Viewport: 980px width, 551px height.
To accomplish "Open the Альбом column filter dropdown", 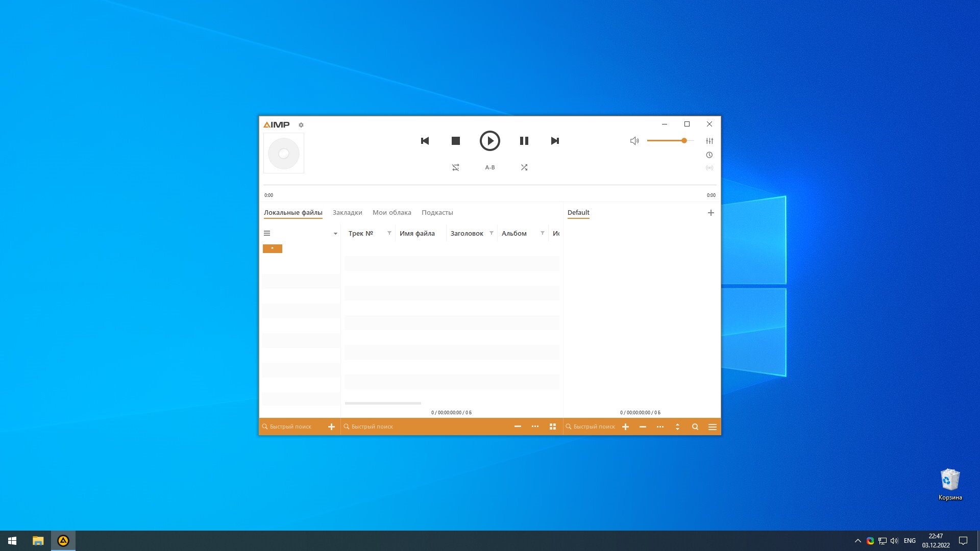I will [x=543, y=233].
